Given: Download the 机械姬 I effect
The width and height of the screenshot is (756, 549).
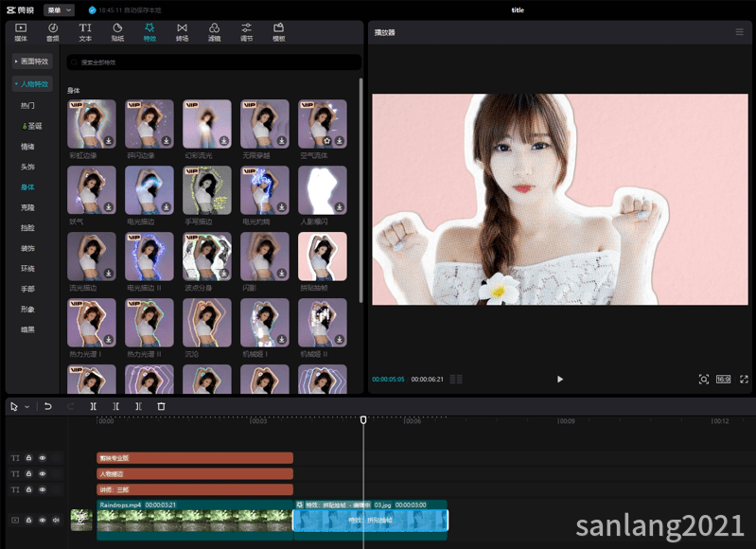Looking at the screenshot, I should [x=282, y=340].
